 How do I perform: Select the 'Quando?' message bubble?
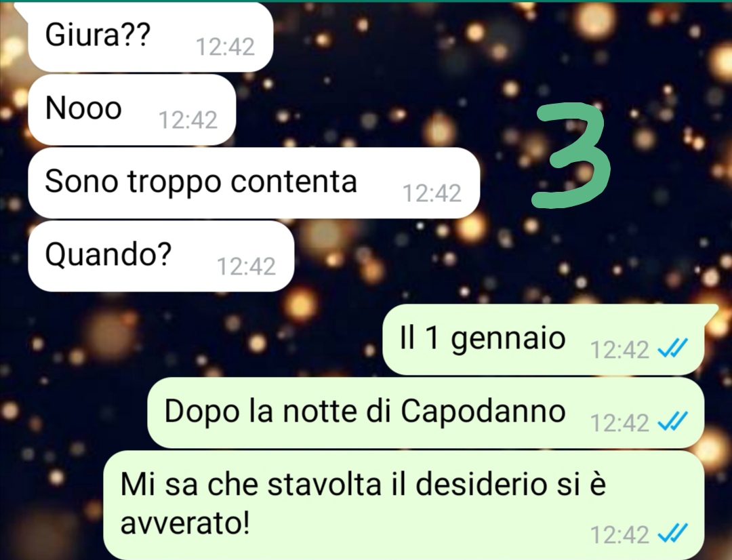[x=161, y=256]
